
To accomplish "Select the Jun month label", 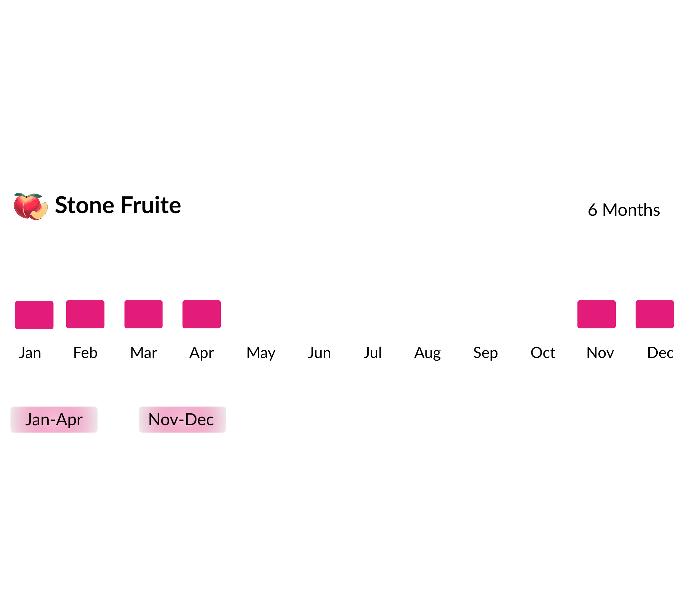I will coord(319,353).
